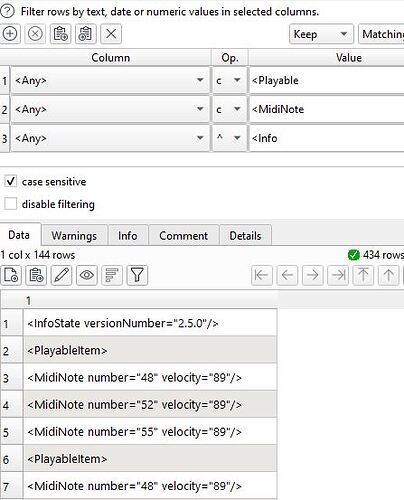Image resolution: width=404 pixels, height=500 pixels.
Task: Click the pencil edit icon in data toolbar
Action: pyautogui.click(x=61, y=275)
